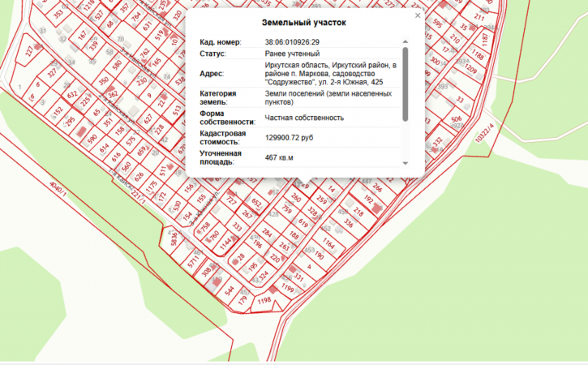Select parcel 327 on the map
Screen dimensions: 588x365
tap(52, 72)
